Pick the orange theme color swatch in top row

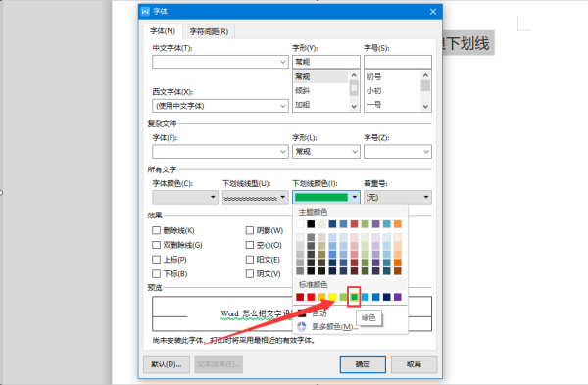pyautogui.click(x=398, y=224)
